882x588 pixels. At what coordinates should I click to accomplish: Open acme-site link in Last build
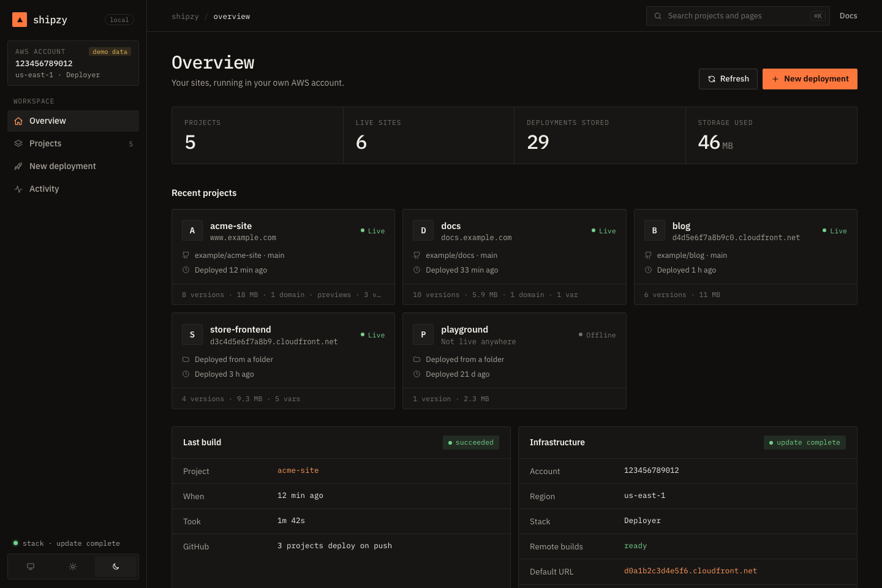coord(298,470)
